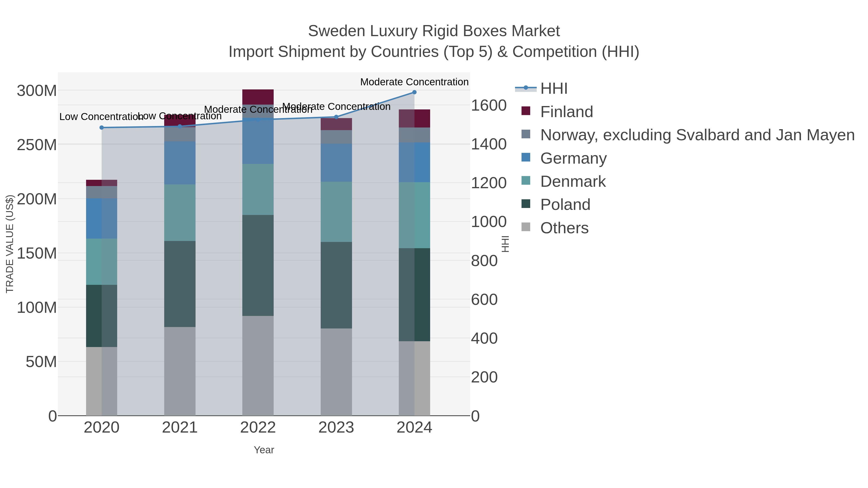Click the 2024 Germany bar segment

[x=414, y=162]
